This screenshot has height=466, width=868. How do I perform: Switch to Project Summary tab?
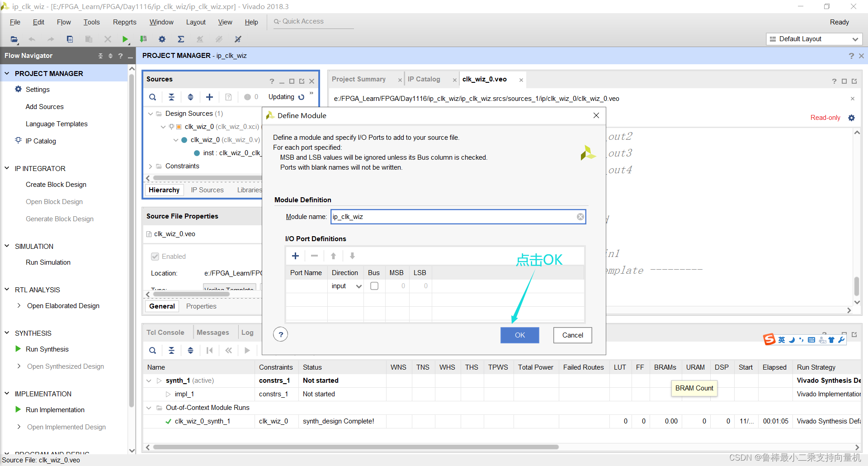pos(359,79)
